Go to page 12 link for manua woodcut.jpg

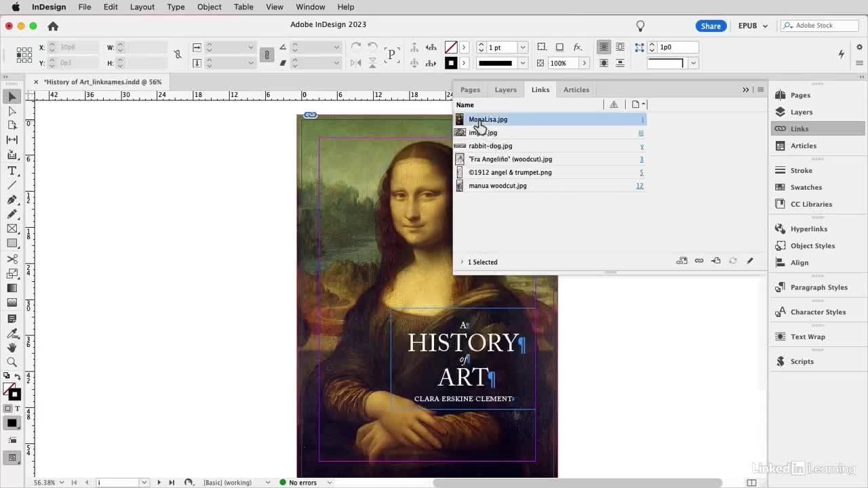[x=639, y=186]
